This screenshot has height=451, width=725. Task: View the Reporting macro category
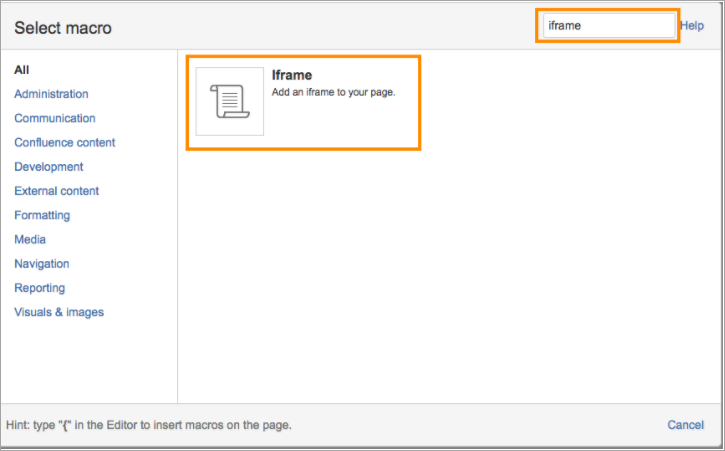pyautogui.click(x=40, y=288)
